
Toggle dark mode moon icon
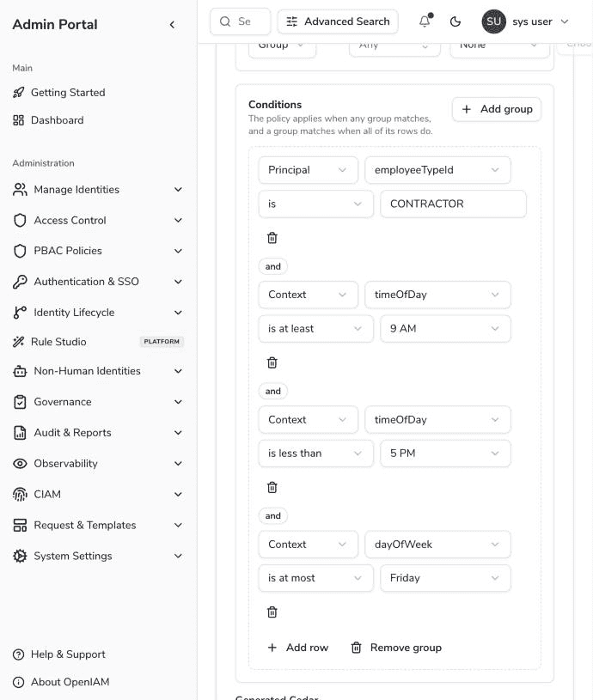(x=455, y=21)
